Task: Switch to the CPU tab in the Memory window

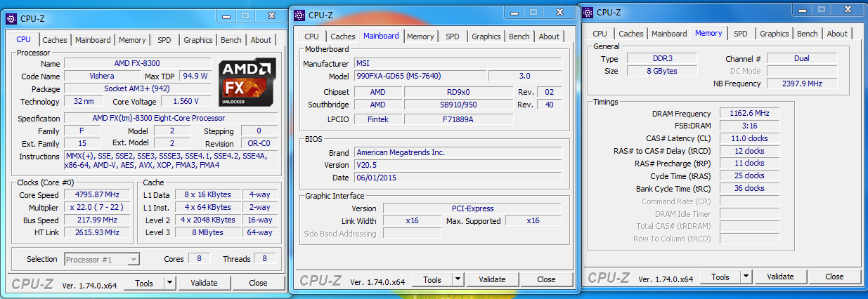Action: (x=600, y=34)
